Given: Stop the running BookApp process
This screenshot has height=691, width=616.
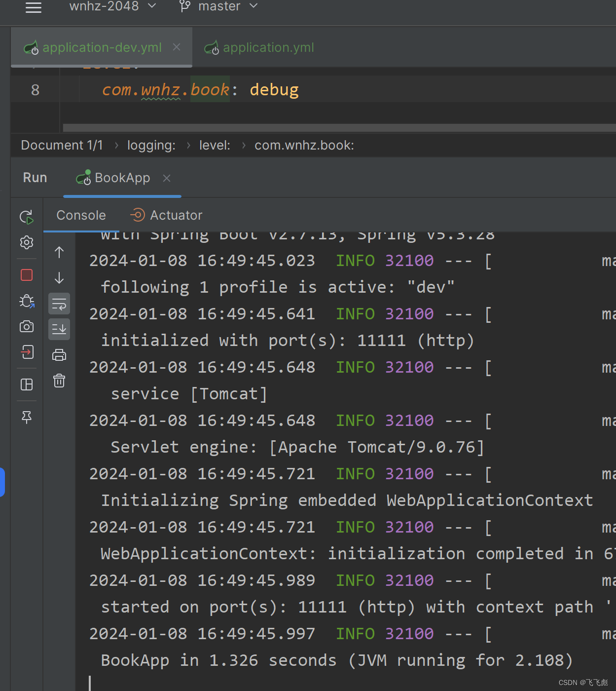Looking at the screenshot, I should tap(27, 275).
